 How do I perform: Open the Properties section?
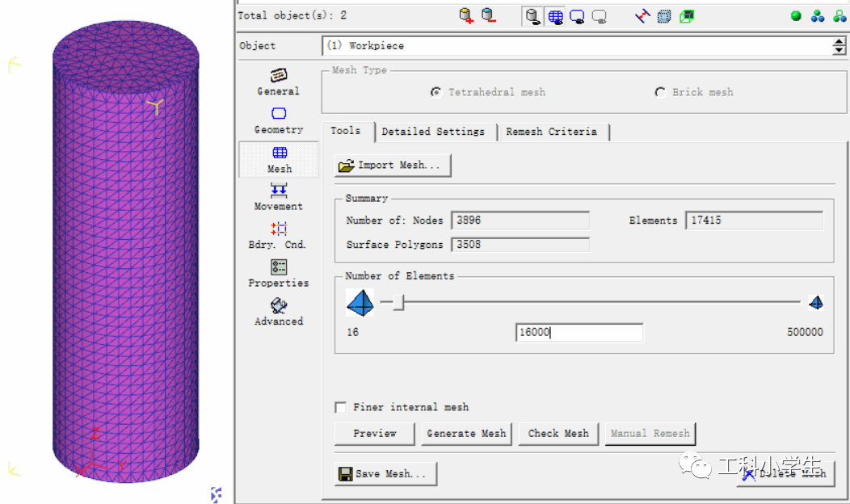(278, 274)
